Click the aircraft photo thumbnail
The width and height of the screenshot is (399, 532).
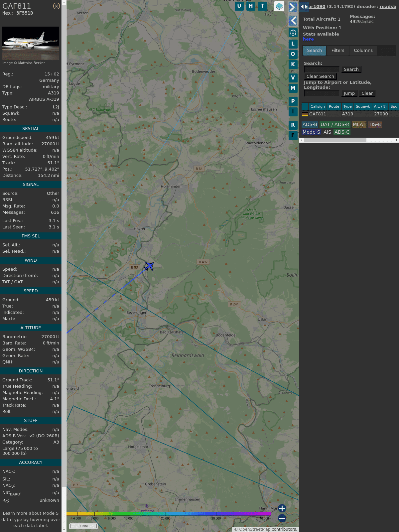tap(31, 43)
